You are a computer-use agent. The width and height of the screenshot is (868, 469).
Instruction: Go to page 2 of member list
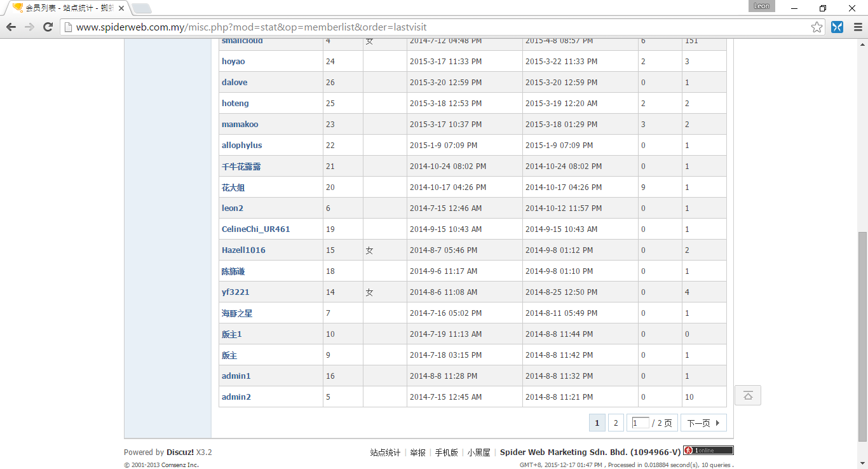click(615, 423)
